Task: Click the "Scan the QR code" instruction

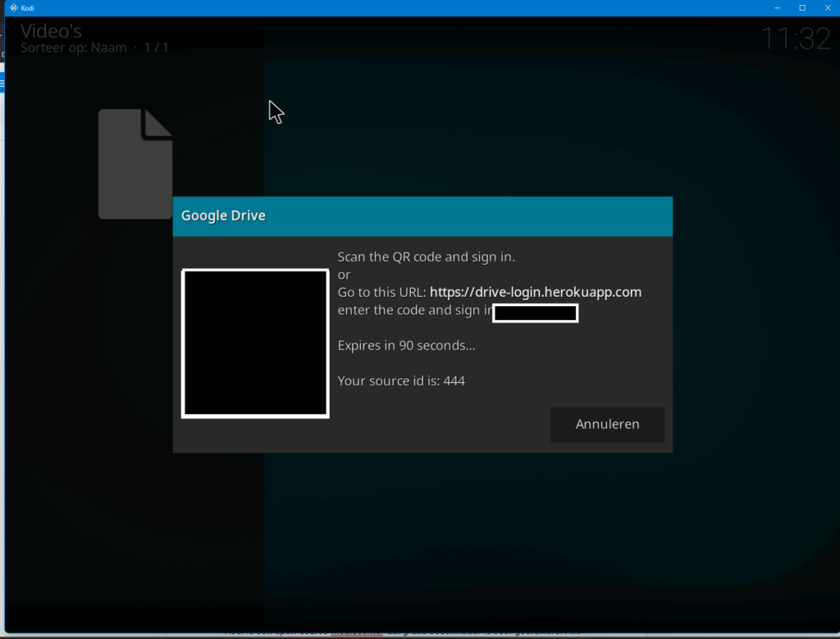Action: (x=426, y=257)
